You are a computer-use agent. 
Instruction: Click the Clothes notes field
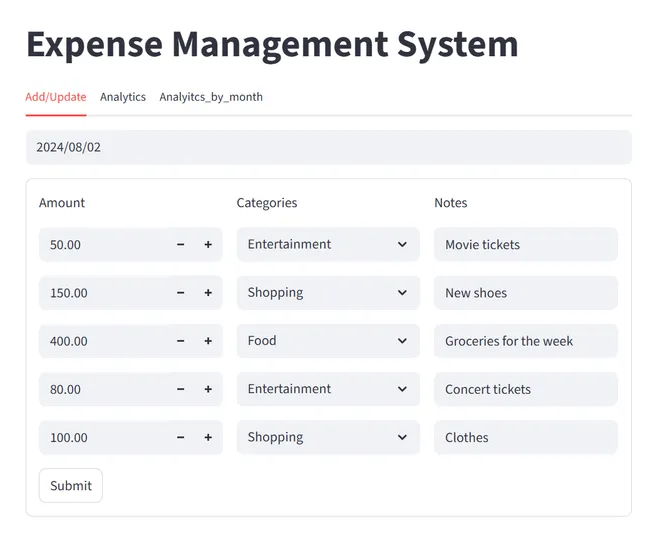(x=526, y=437)
